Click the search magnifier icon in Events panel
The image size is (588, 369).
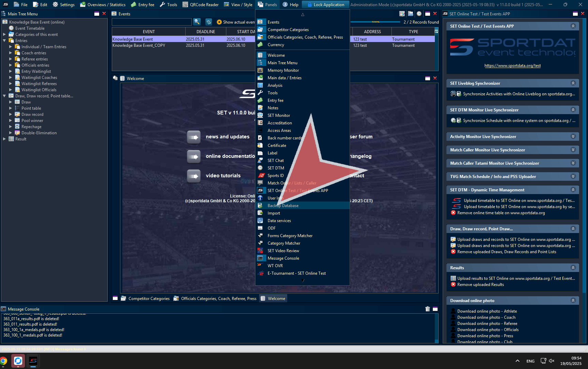tap(197, 22)
